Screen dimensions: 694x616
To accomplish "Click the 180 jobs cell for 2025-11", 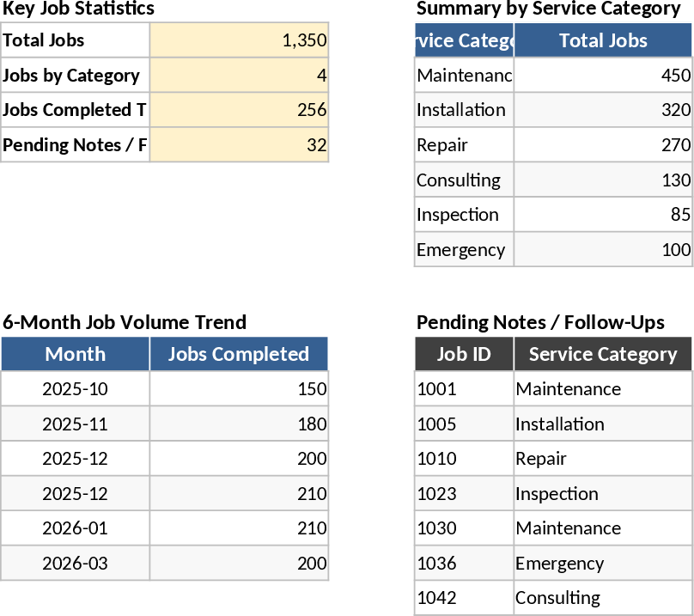I will [x=239, y=424].
